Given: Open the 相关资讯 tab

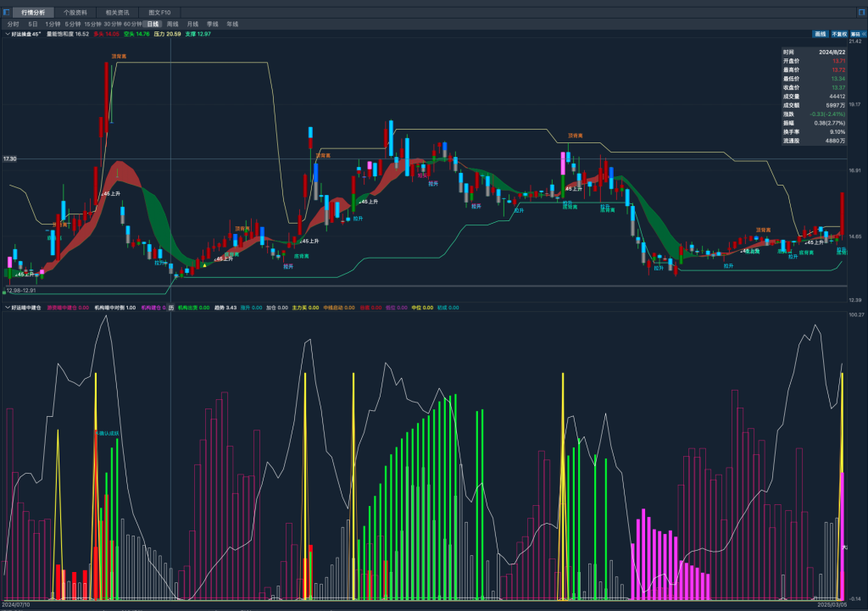Looking at the screenshot, I should 117,12.
